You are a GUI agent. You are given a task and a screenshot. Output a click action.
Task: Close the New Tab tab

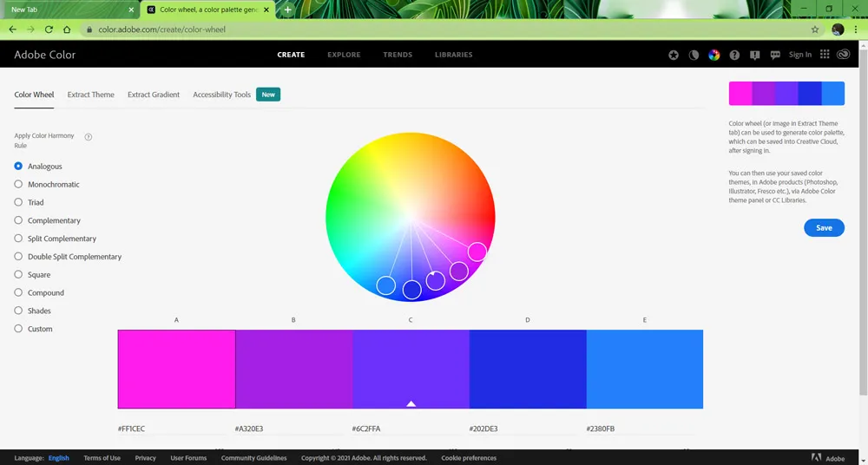[x=131, y=10]
